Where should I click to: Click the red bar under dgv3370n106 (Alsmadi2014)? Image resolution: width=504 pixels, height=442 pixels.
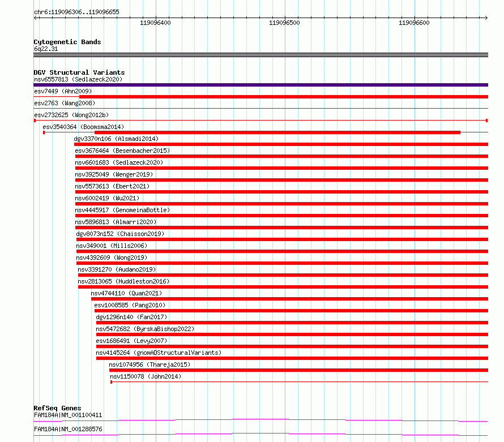coord(281,144)
